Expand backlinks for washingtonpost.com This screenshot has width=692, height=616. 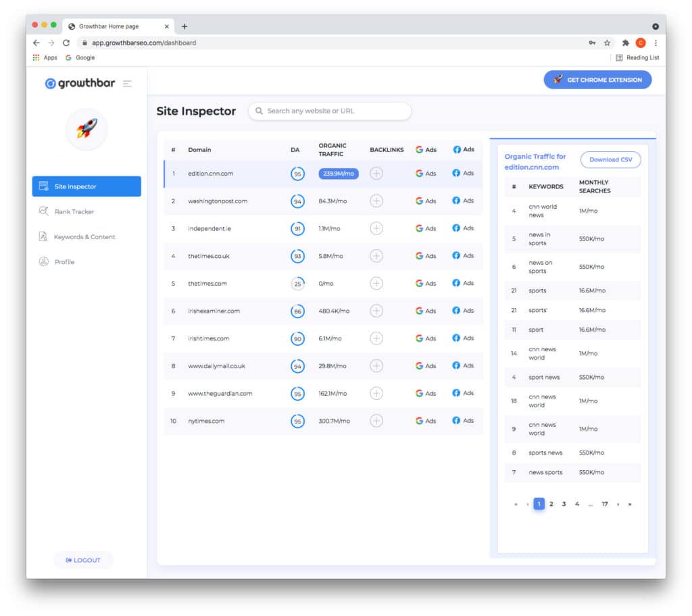pyautogui.click(x=376, y=201)
